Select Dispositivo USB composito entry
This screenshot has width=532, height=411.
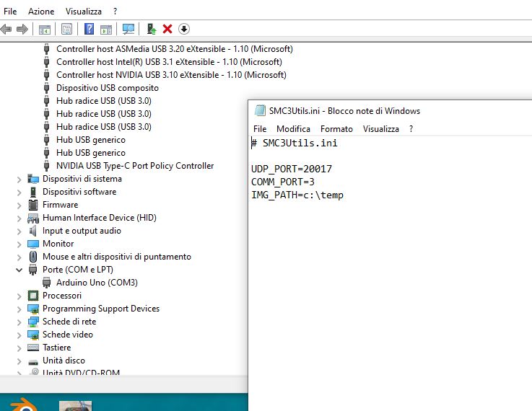pyautogui.click(x=97, y=88)
